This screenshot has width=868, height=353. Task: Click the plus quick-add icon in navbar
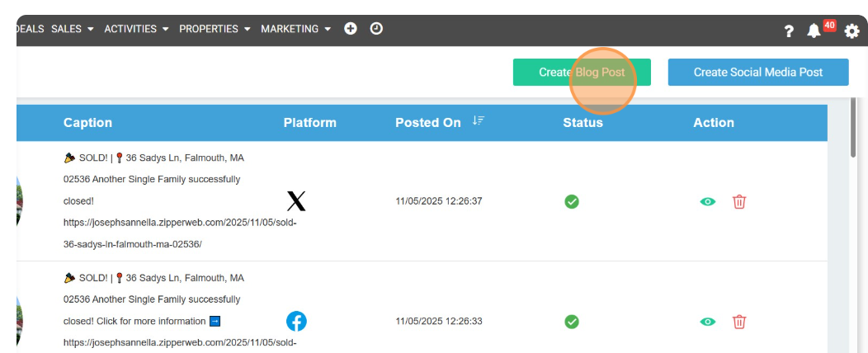pos(351,29)
